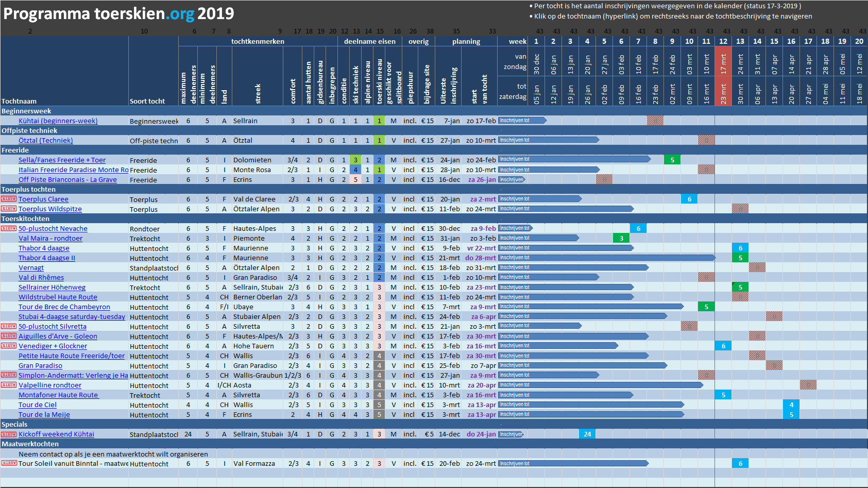
Task: Open the Petite Haute Route Freeride/toer link
Action: point(72,356)
